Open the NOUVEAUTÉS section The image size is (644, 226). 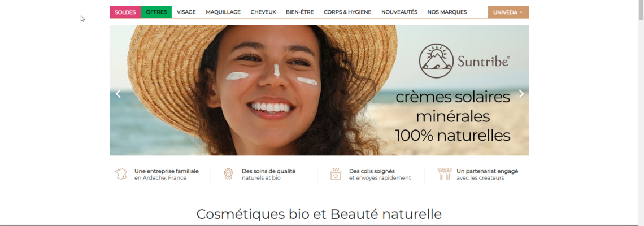click(399, 12)
